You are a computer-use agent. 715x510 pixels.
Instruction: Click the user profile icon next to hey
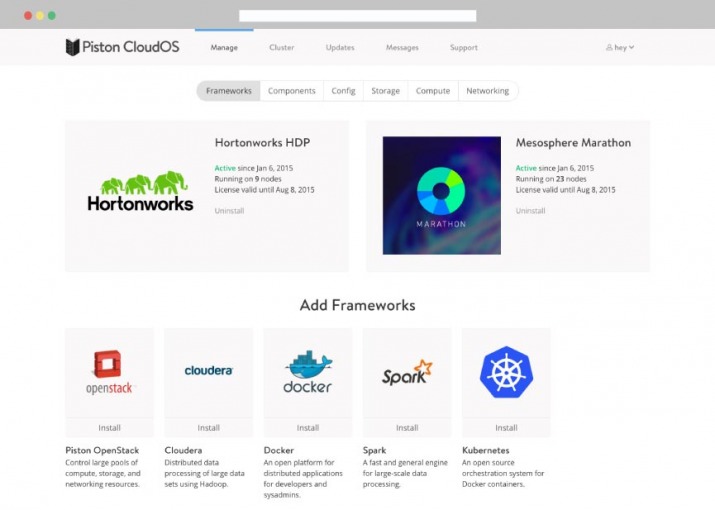coord(609,47)
